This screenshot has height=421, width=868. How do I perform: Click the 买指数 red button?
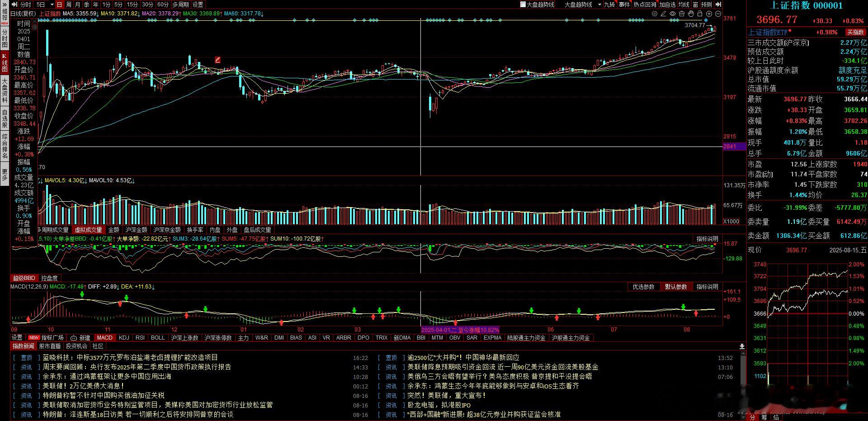(x=855, y=32)
